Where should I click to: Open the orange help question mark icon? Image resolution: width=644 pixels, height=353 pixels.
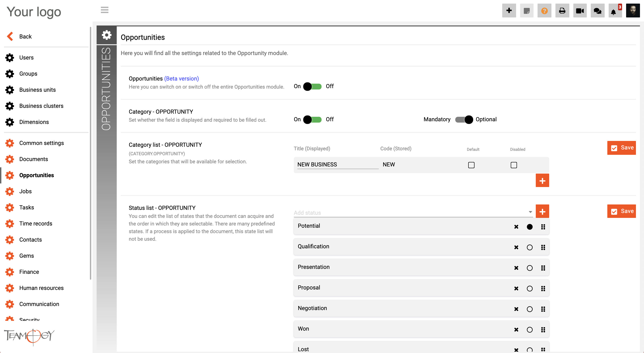pos(544,11)
